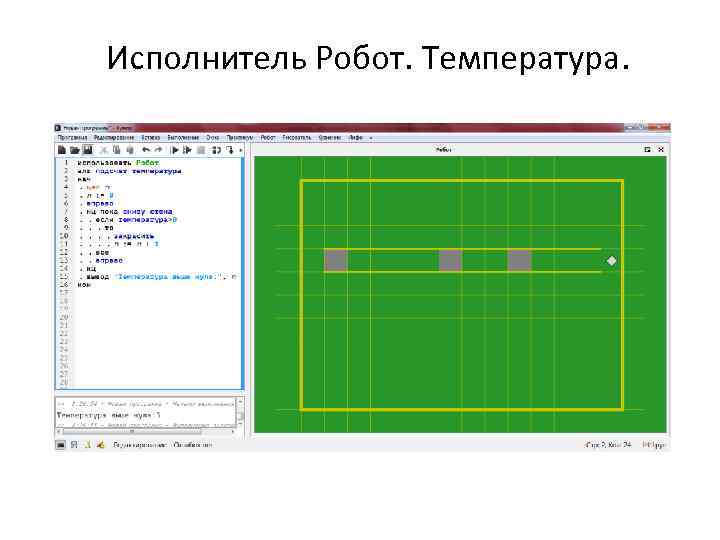Click the keyboard layout indicator in status bar
720x540 pixels.
(x=653, y=444)
